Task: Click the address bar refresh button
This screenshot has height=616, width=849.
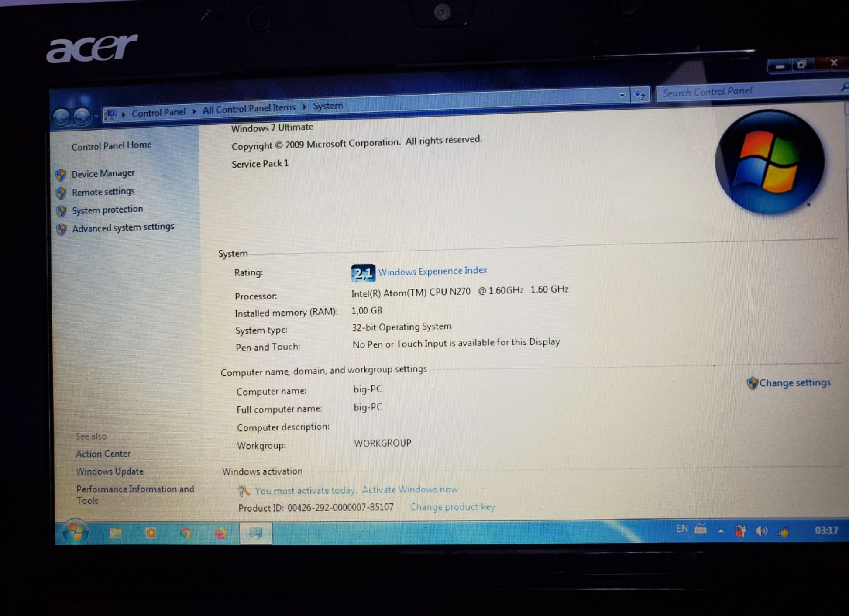Action: click(x=640, y=94)
